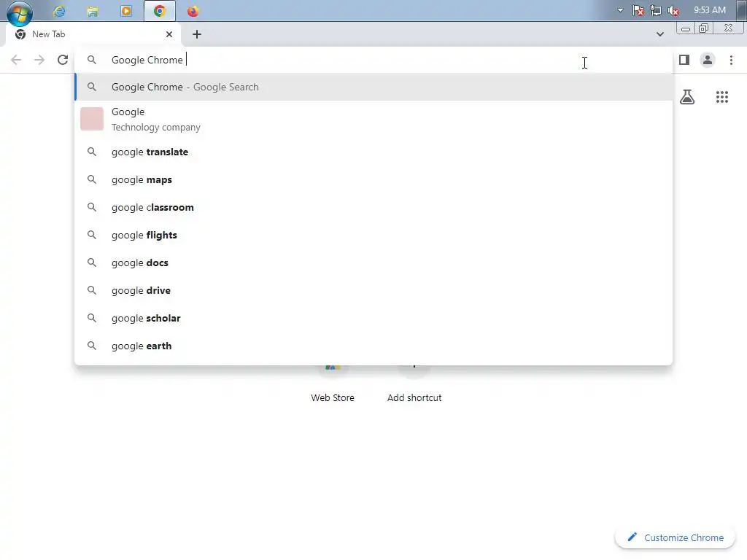
Task: Click the Add shortcut button
Action: [414, 384]
